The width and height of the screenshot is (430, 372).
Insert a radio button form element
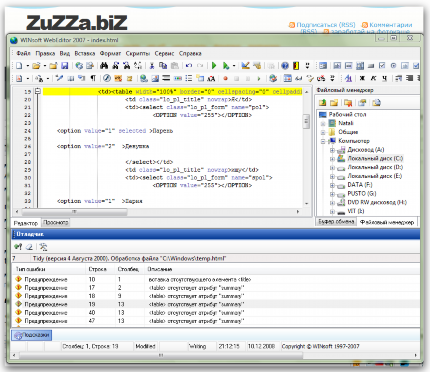tap(393, 66)
